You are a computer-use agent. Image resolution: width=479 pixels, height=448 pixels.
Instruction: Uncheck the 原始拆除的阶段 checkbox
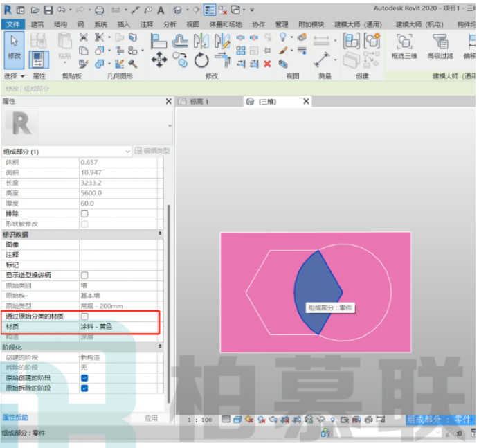tap(84, 388)
